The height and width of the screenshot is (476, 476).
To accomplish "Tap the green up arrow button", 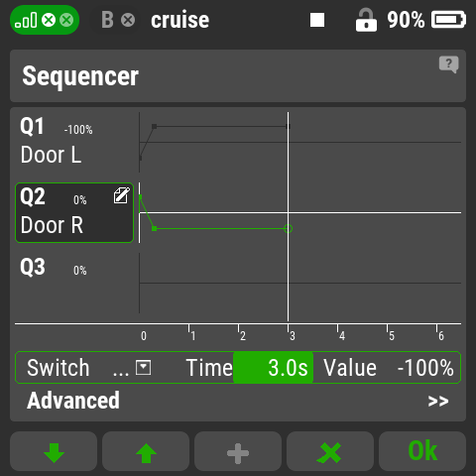I will (x=146, y=451).
